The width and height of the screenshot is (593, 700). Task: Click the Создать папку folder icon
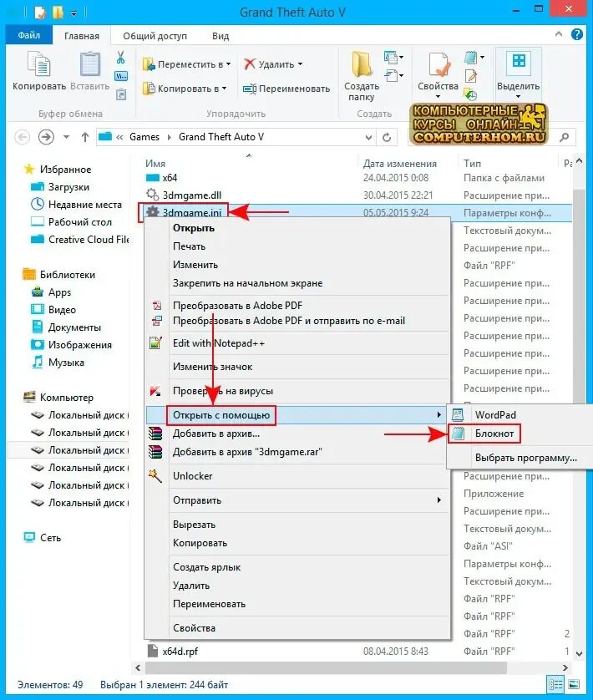click(362, 63)
